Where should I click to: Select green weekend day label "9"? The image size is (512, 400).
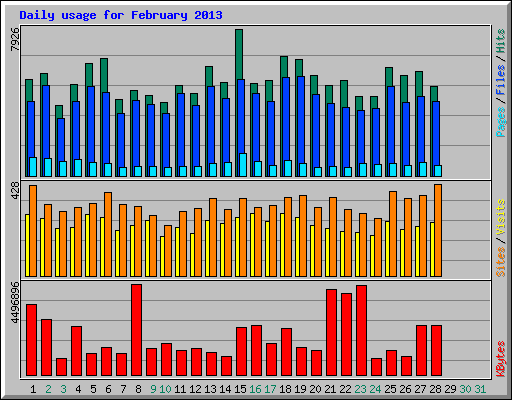click(153, 389)
